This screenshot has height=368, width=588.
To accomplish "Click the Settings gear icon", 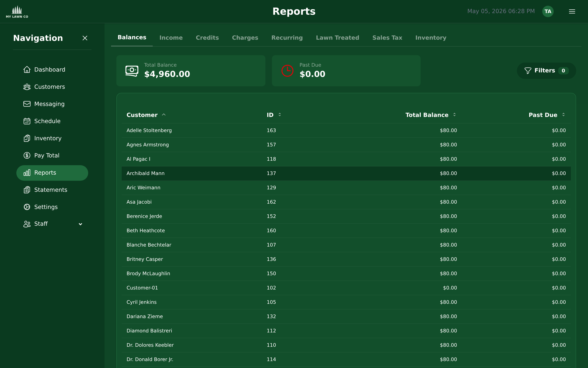I will click(27, 207).
